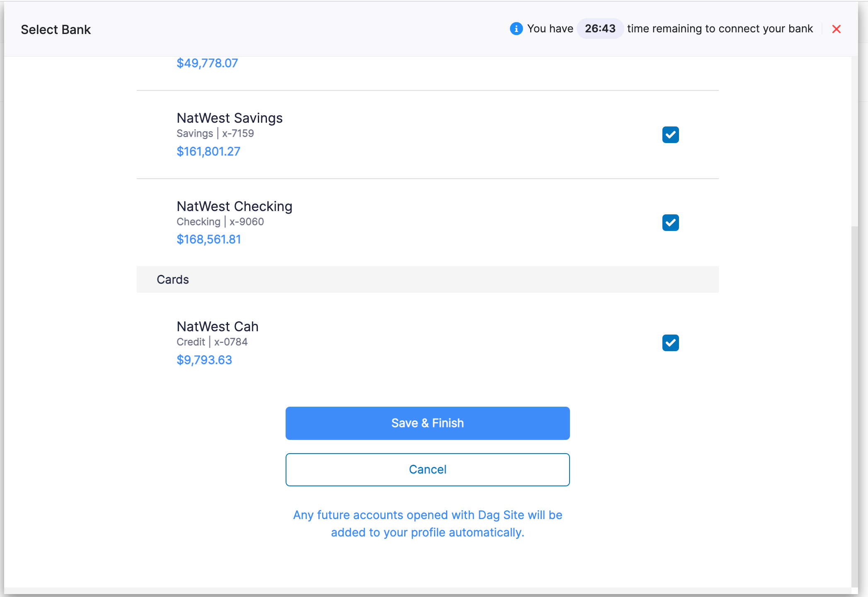Cancel the bank connection
This screenshot has width=868, height=597.
pyautogui.click(x=427, y=469)
